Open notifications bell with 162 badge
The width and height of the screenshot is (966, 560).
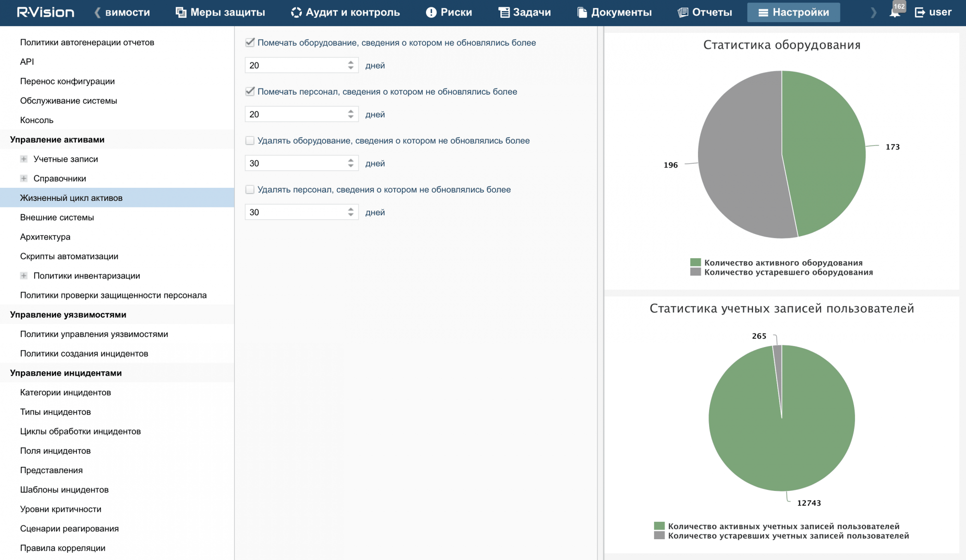click(895, 12)
